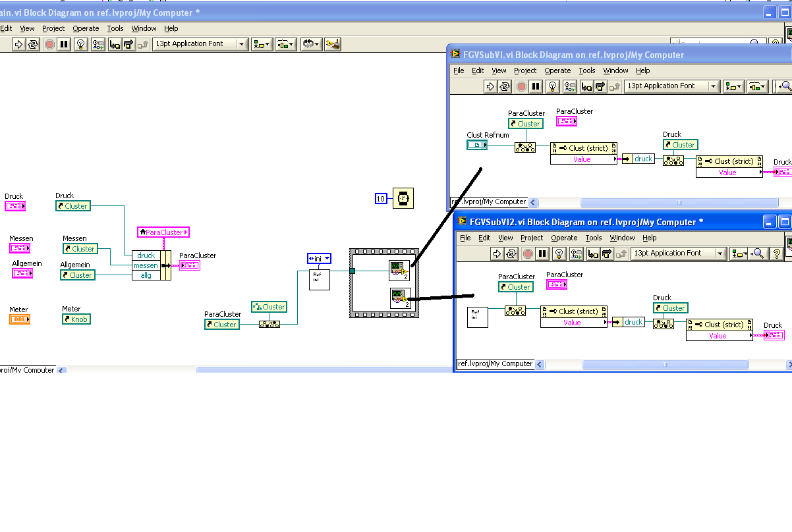Open Align Objects dropdown in main window

[262, 44]
